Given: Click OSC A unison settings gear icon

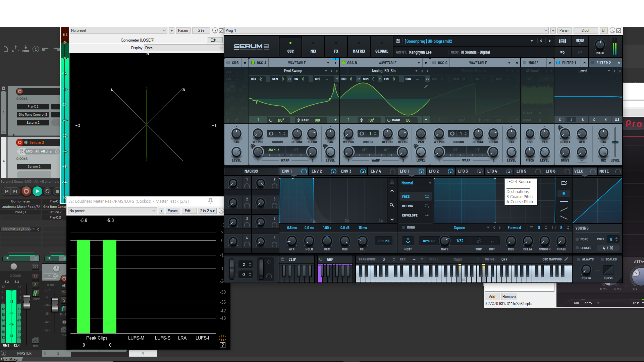Looking at the screenshot, I should 271,133.
